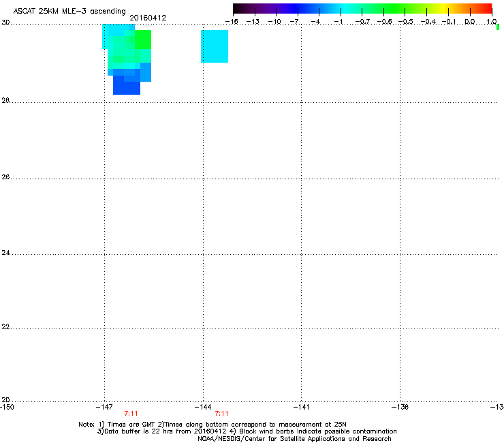Click the color scale label -0.7
Viewport: 504px width, 443px height.
click(x=362, y=22)
